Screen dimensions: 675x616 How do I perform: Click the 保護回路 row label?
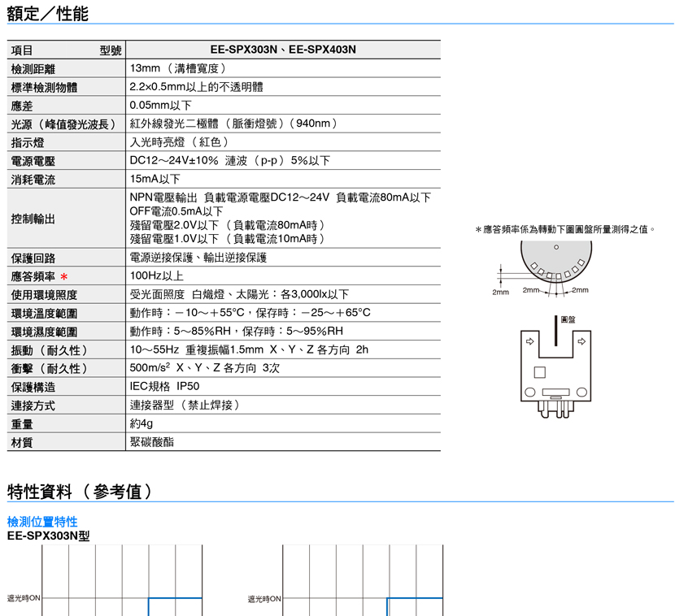pyautogui.click(x=33, y=258)
